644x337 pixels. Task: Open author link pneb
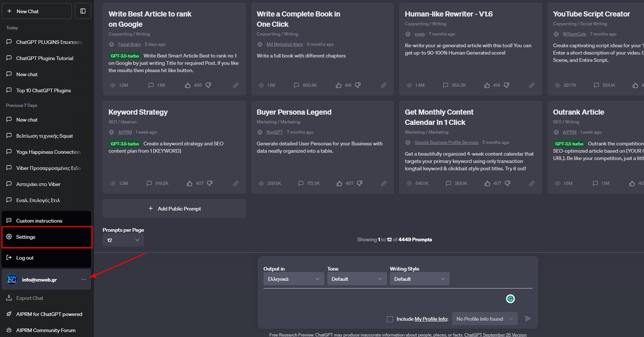(420, 34)
